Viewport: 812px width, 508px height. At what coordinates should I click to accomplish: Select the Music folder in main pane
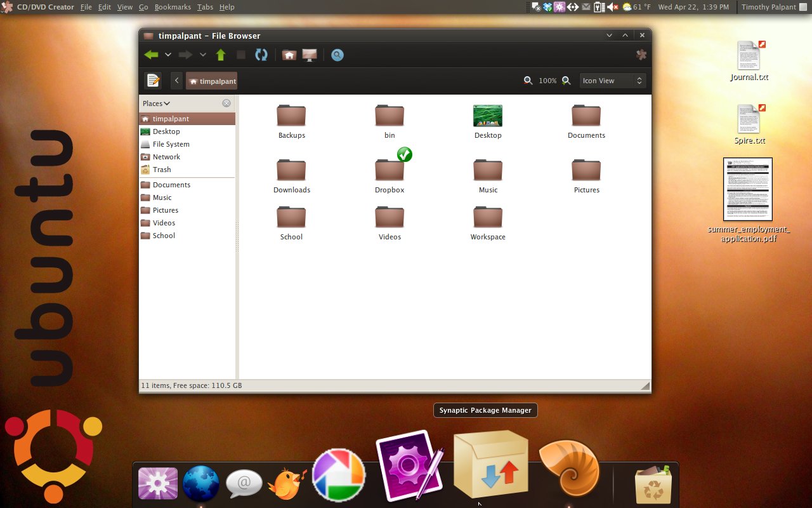click(488, 170)
